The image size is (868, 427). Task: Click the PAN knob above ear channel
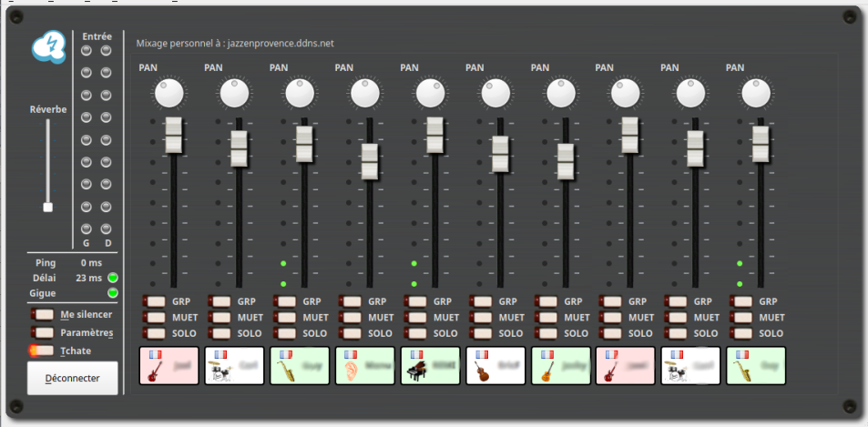pyautogui.click(x=365, y=93)
